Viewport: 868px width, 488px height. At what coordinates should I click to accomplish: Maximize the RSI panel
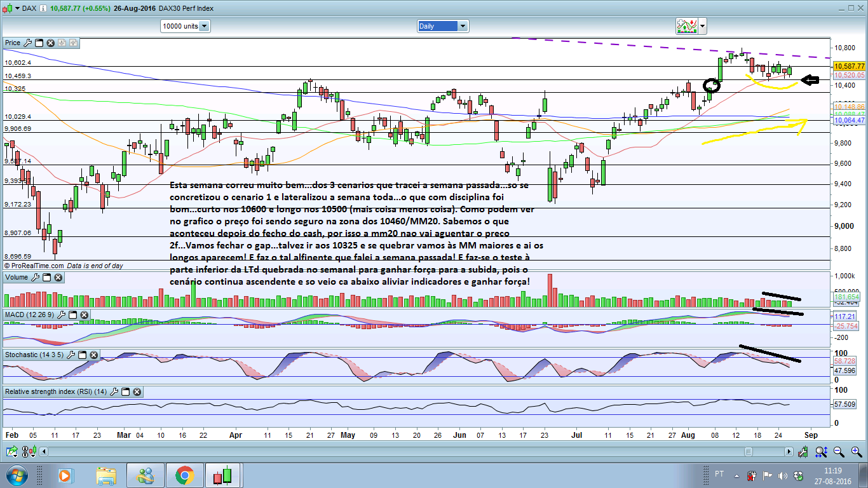click(126, 392)
